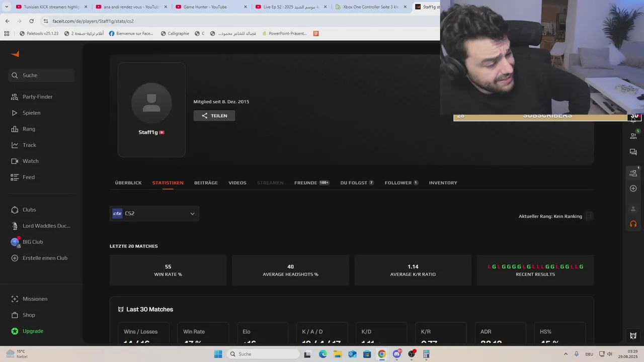Open chat messages icon in right rail
644x362 pixels.
633,152
